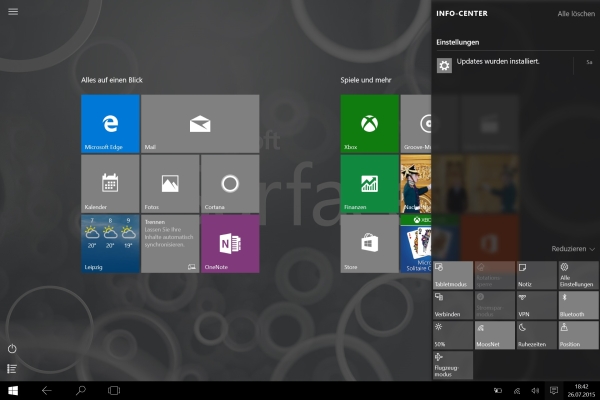Screen dimensions: 600x400
Task: Launch the OneNote tile
Action: click(x=230, y=244)
